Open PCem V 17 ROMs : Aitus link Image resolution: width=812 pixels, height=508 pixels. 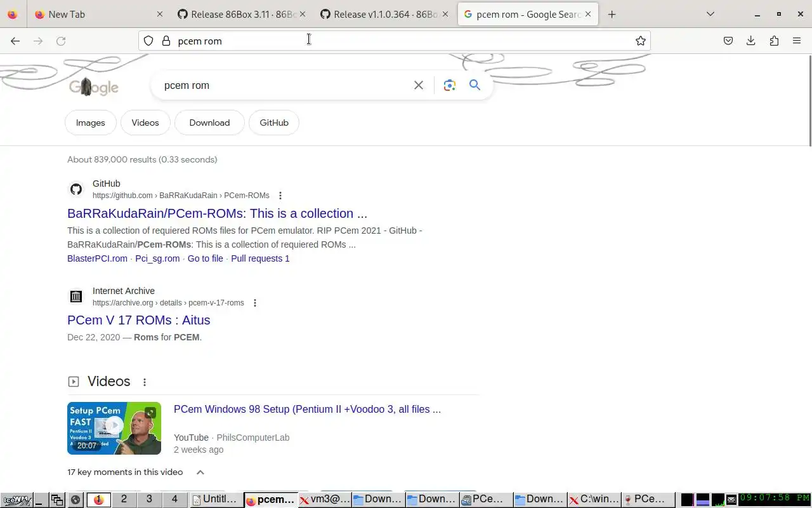(138, 320)
